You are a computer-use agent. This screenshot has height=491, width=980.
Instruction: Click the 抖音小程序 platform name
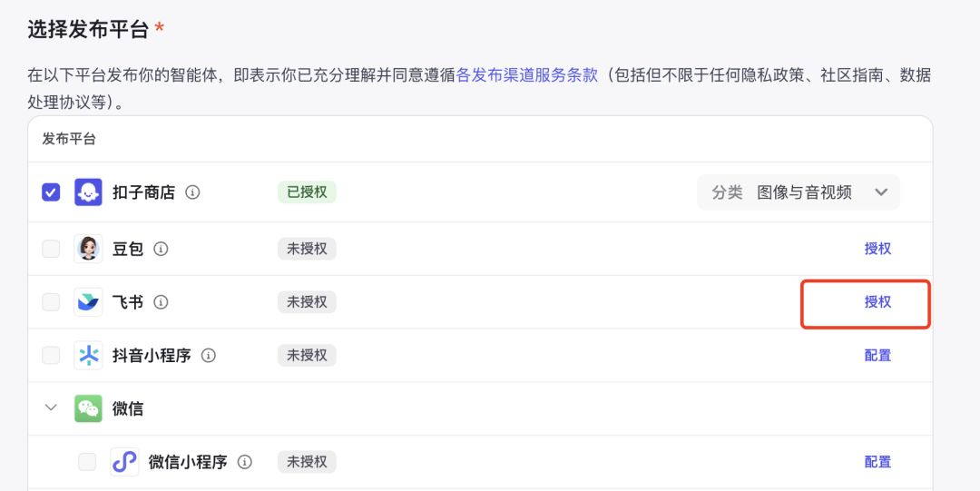(152, 355)
